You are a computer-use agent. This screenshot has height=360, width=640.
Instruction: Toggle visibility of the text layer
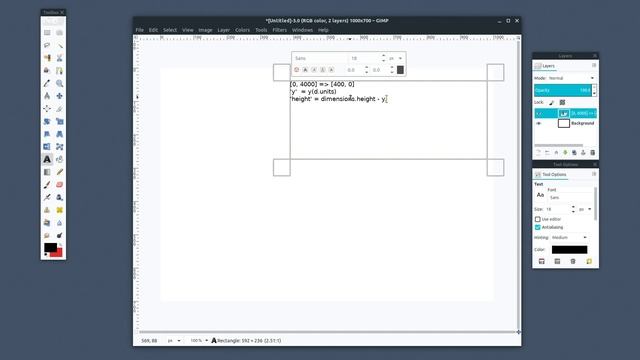point(539,113)
